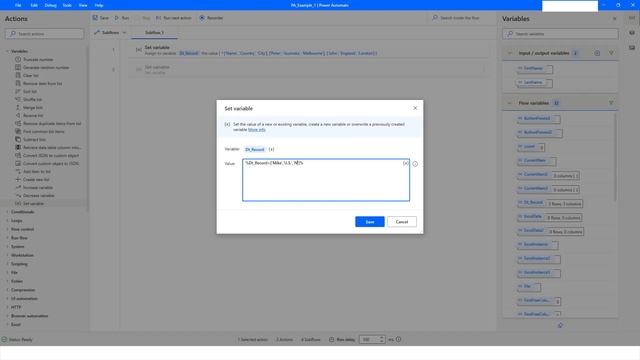Open the Edit menu
Screen dimensions: 640x360
point(34,5)
